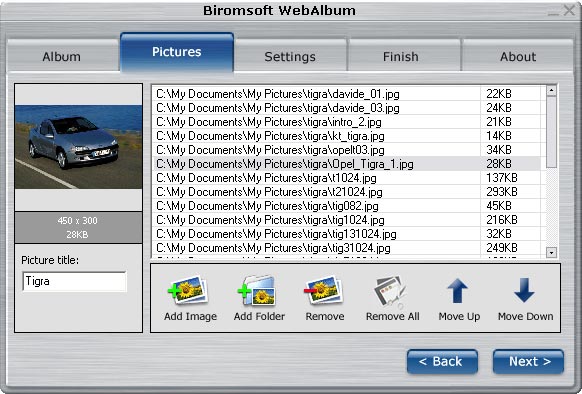582x394 pixels.
Task: Select the tig1024.jpg row
Action: tap(347, 220)
